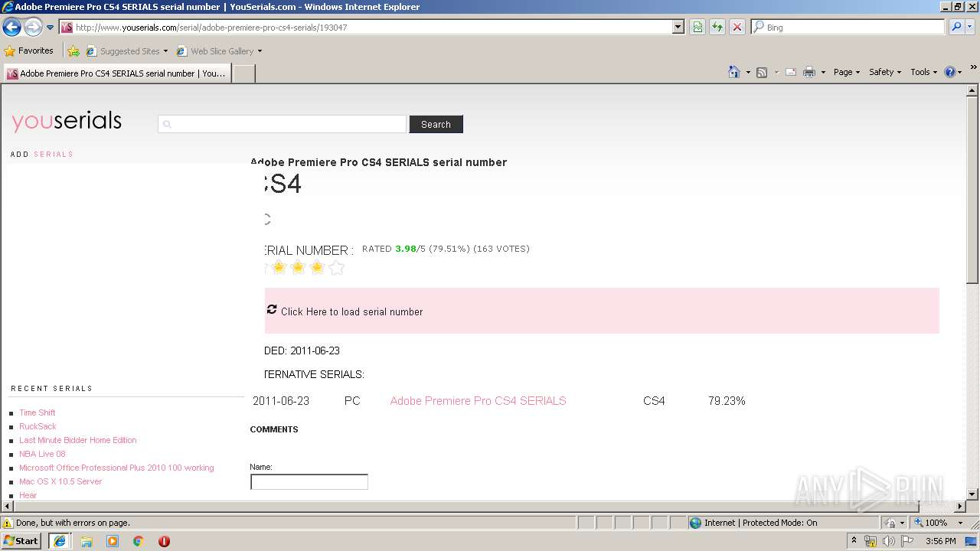Click the red Opera-style taskbar icon
980x551 pixels.
point(164,541)
